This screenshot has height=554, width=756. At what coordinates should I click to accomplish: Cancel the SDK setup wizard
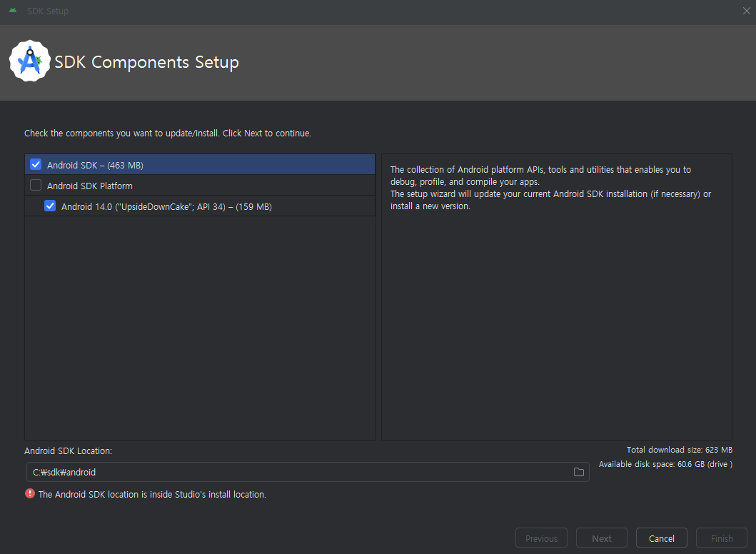(x=662, y=538)
